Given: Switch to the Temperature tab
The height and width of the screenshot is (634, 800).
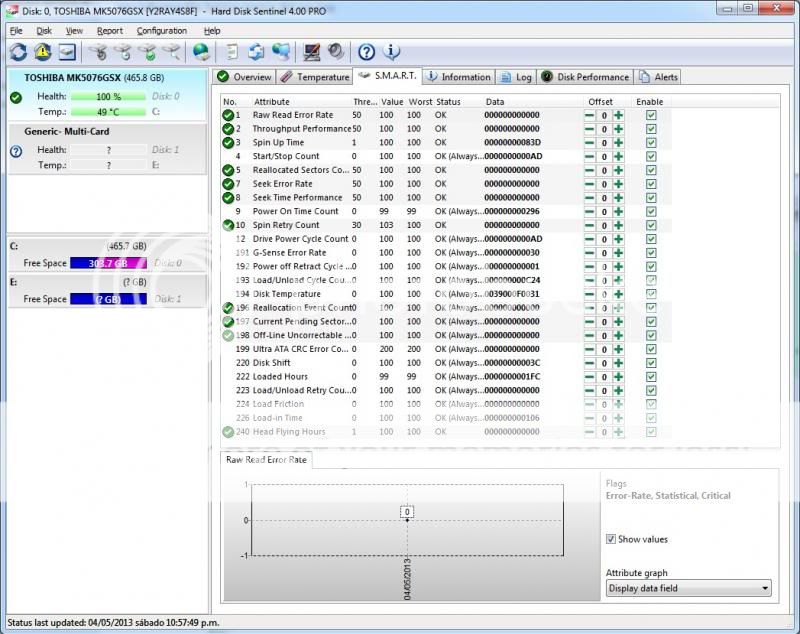Looking at the screenshot, I should tap(315, 77).
